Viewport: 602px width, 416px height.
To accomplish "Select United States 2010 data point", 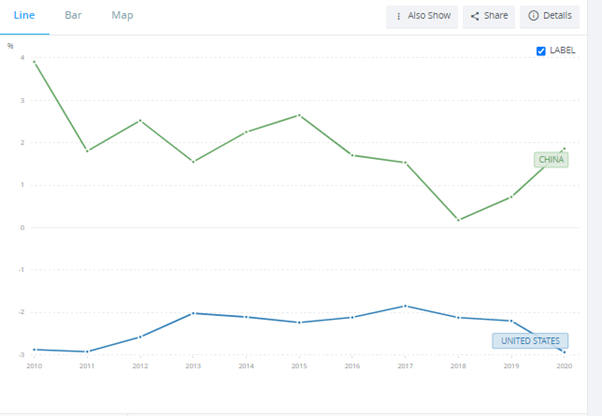I will (34, 350).
